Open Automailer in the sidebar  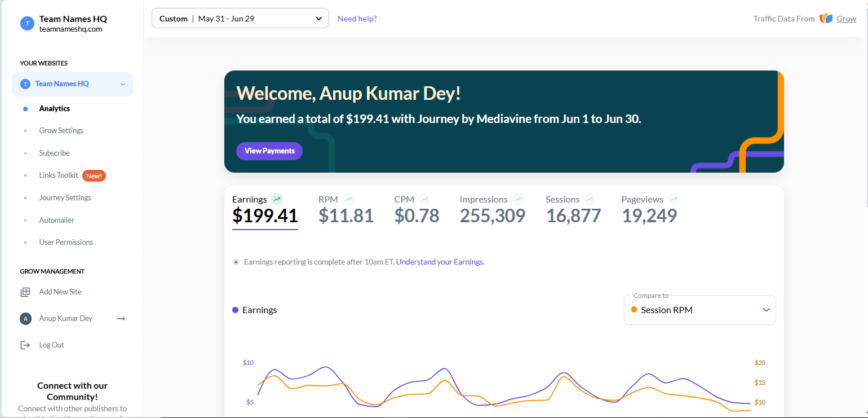tap(57, 220)
